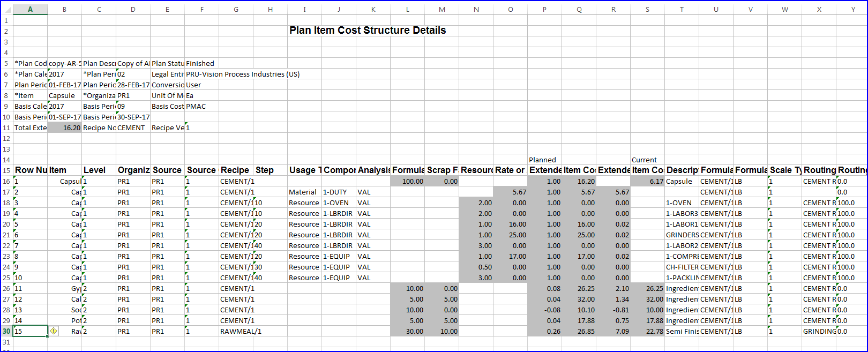Select the '100.00' formula quantity cell
Viewport: 868px width, 352px height.
[x=407, y=181]
